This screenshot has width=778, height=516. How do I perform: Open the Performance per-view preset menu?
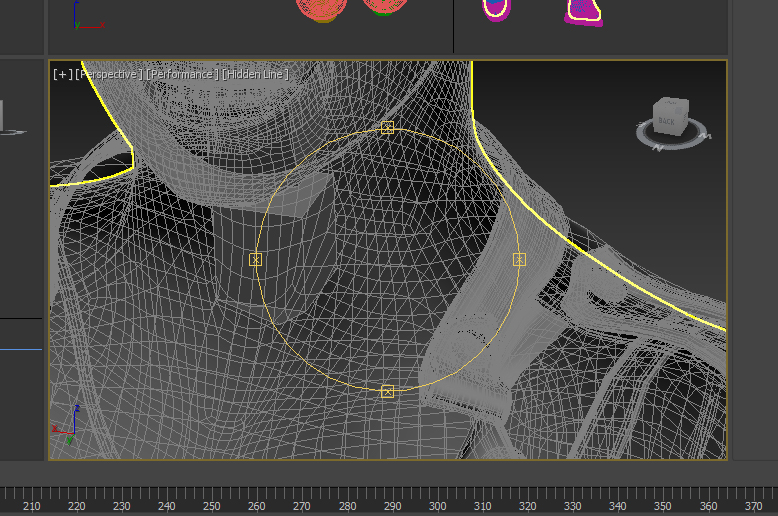coord(182,75)
